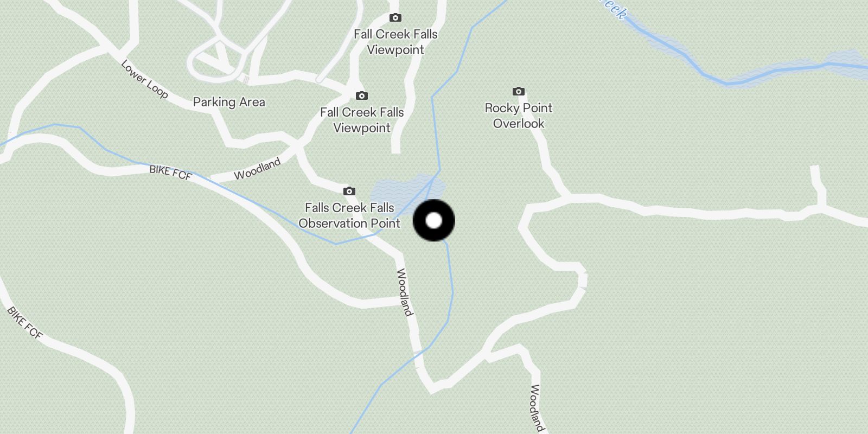Click the northernmost Fall Creek Falls Viewpoint camera icon
The height and width of the screenshot is (434, 868).
(395, 18)
